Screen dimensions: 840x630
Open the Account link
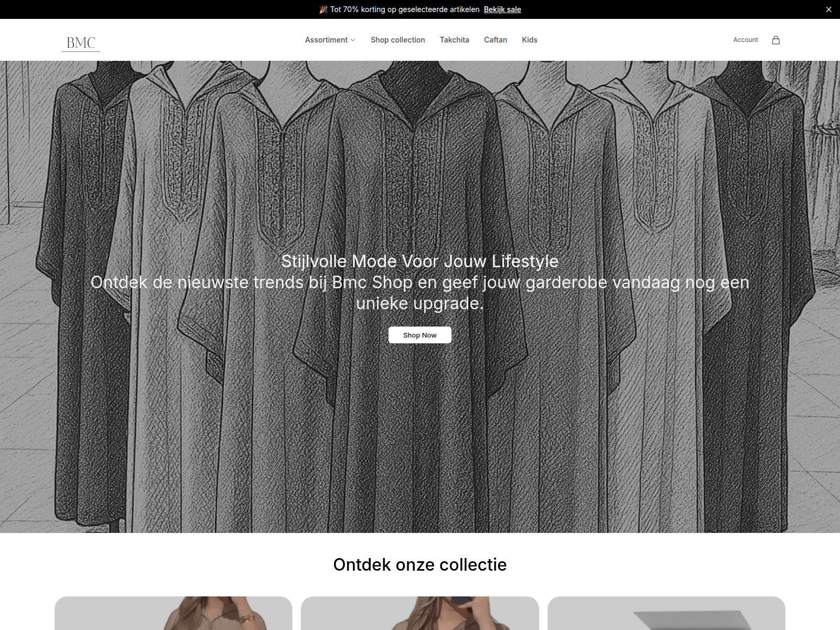coord(745,40)
